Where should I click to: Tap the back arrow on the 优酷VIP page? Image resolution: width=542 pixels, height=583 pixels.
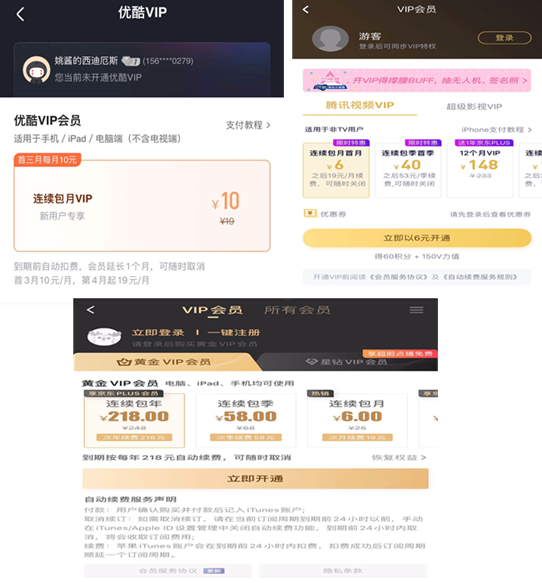coord(20,15)
